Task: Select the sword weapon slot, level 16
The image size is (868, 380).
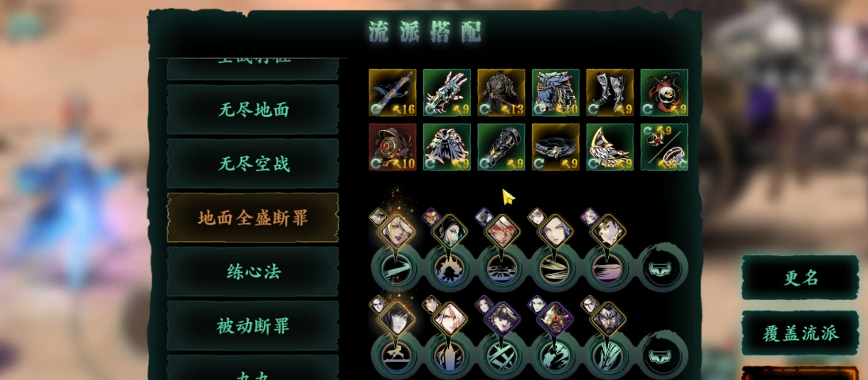Action: 392,93
